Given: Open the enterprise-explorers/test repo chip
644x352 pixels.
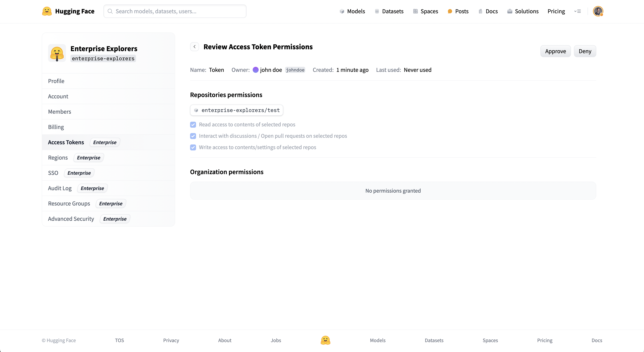Looking at the screenshot, I should tap(236, 110).
